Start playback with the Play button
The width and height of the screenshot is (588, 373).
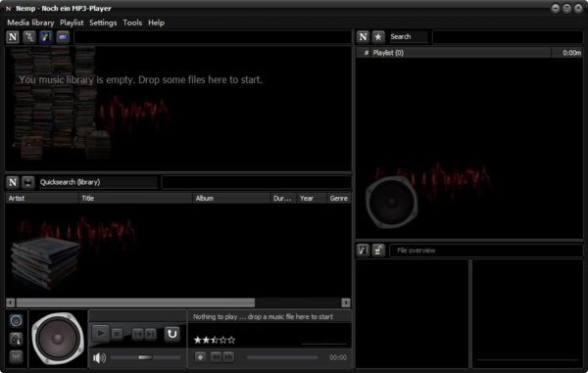coord(101,333)
